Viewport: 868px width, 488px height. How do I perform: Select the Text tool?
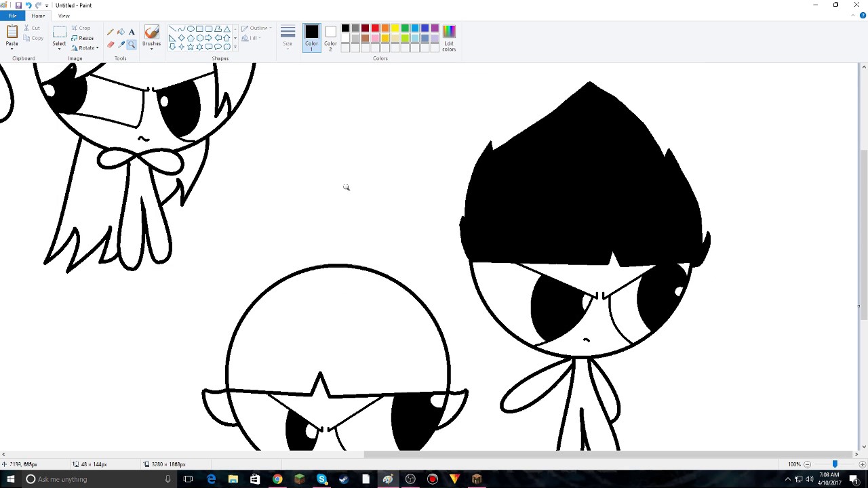132,32
